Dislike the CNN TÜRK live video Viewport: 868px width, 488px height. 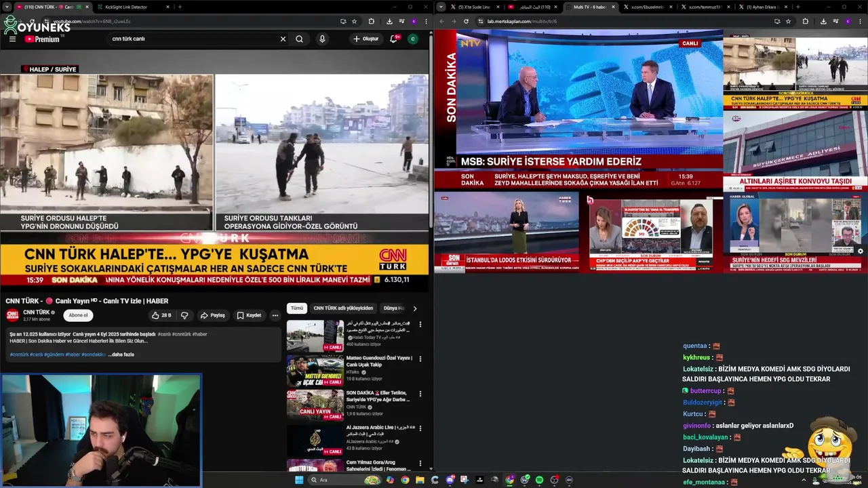pos(184,315)
